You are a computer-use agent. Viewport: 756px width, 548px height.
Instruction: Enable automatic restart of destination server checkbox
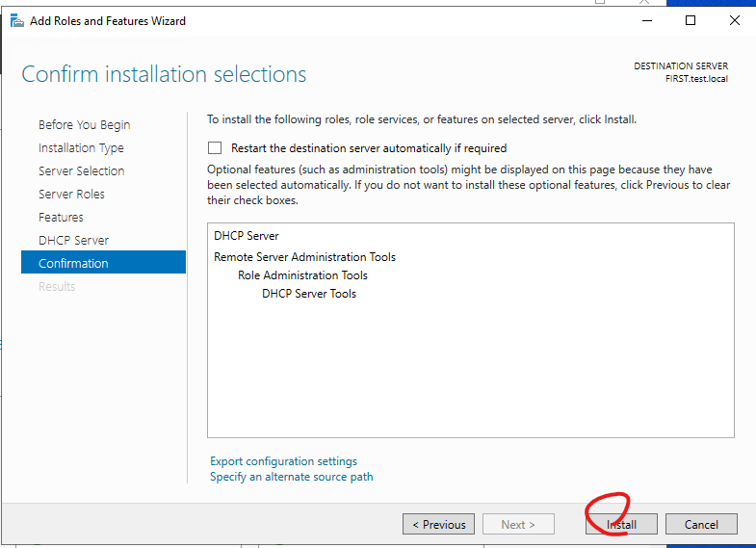pyautogui.click(x=215, y=148)
